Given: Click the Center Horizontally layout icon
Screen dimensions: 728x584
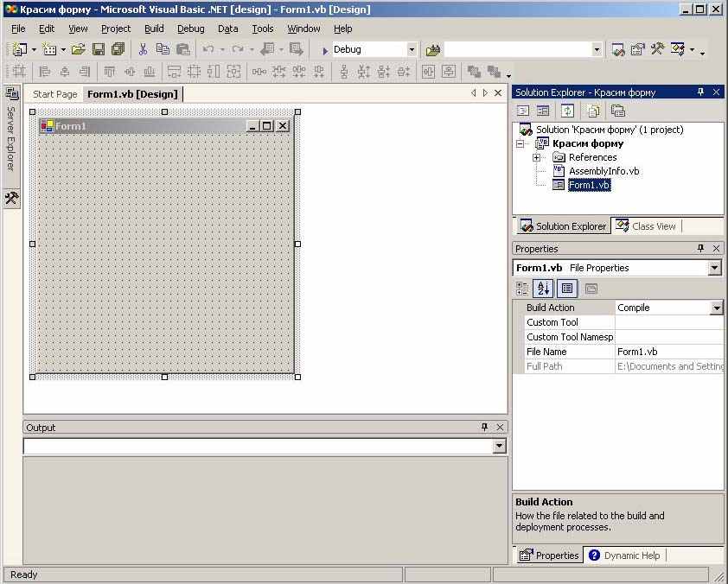Looking at the screenshot, I should 428,72.
